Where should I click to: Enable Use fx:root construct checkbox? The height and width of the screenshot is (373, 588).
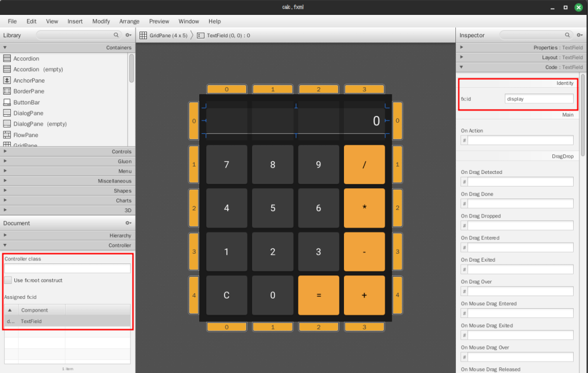click(x=8, y=281)
